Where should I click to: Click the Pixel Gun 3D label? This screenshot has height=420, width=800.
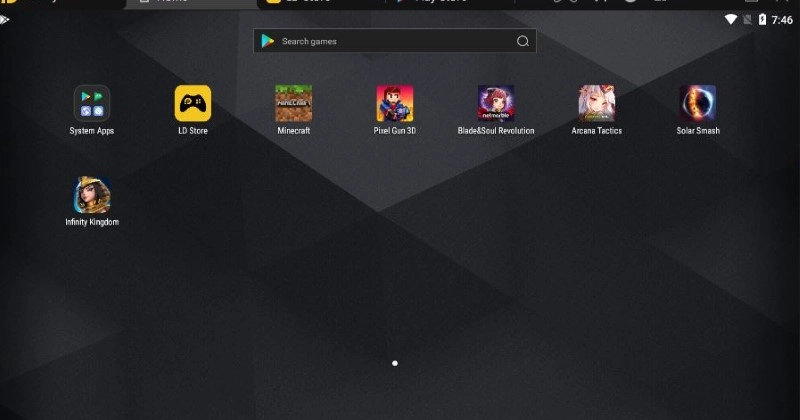(x=395, y=131)
